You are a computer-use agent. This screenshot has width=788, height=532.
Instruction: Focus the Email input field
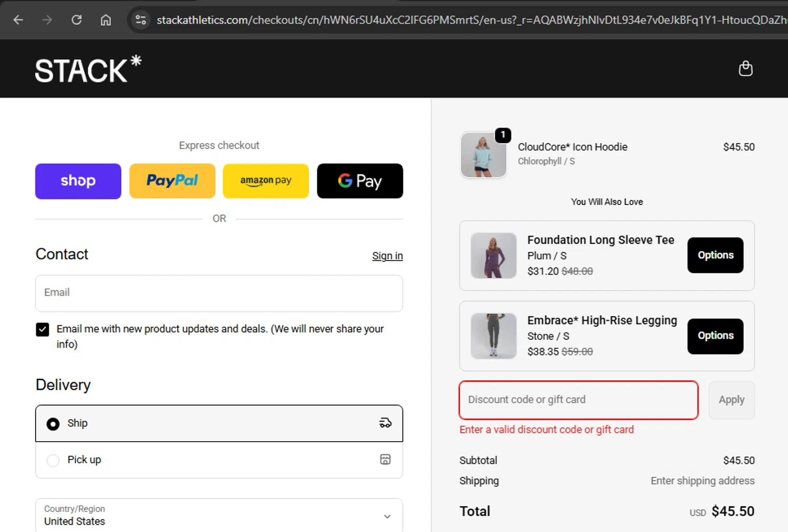pyautogui.click(x=219, y=293)
